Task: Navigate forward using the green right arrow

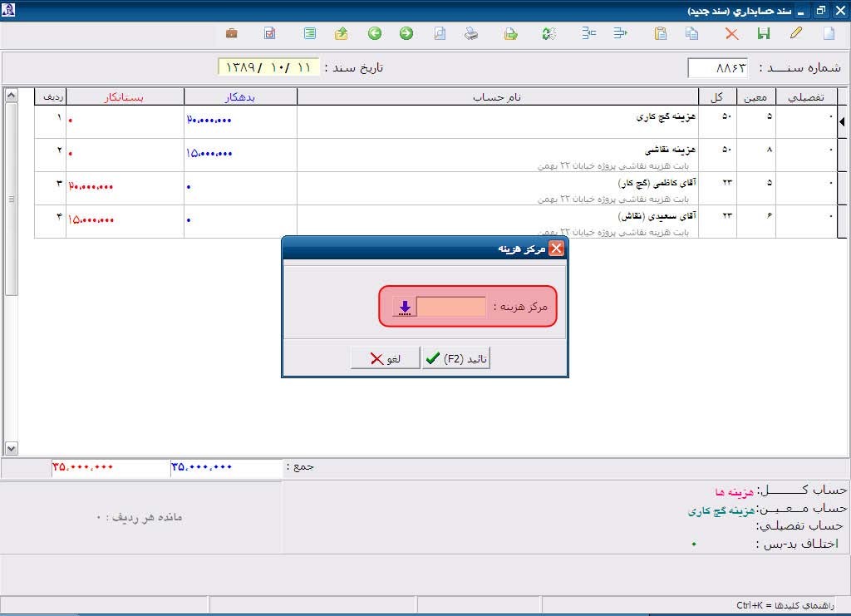Action: (406, 33)
